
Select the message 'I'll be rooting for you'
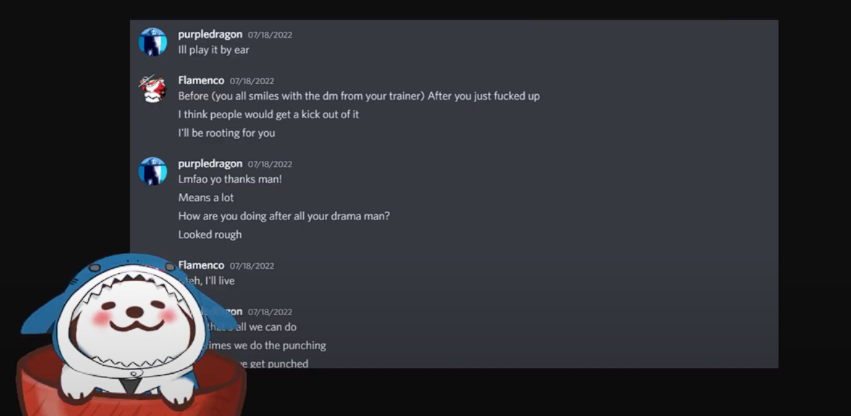[226, 133]
